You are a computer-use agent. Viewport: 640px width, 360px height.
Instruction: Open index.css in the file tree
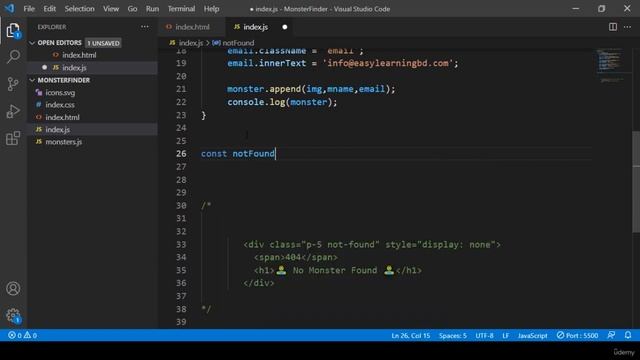pyautogui.click(x=60, y=105)
